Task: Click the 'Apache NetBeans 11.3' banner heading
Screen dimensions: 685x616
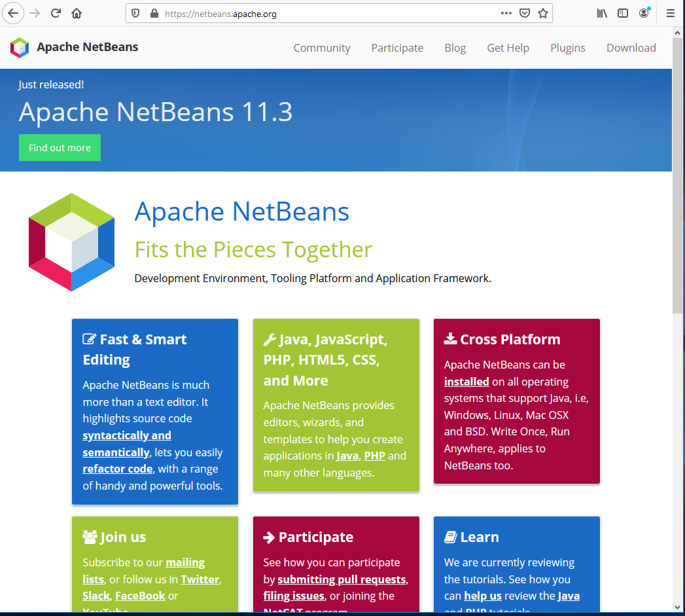Action: 156,112
